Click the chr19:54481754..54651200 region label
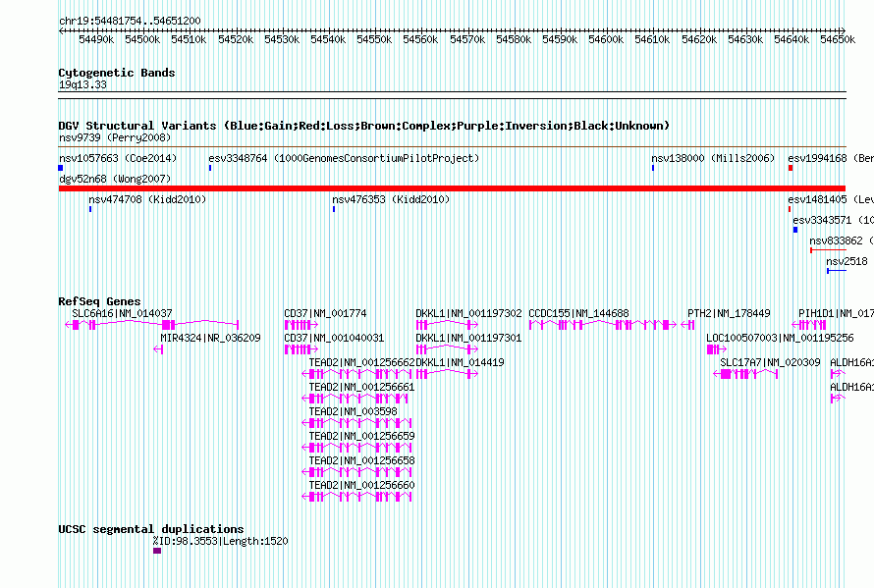Viewport: 874px width, 588px height. [x=130, y=21]
